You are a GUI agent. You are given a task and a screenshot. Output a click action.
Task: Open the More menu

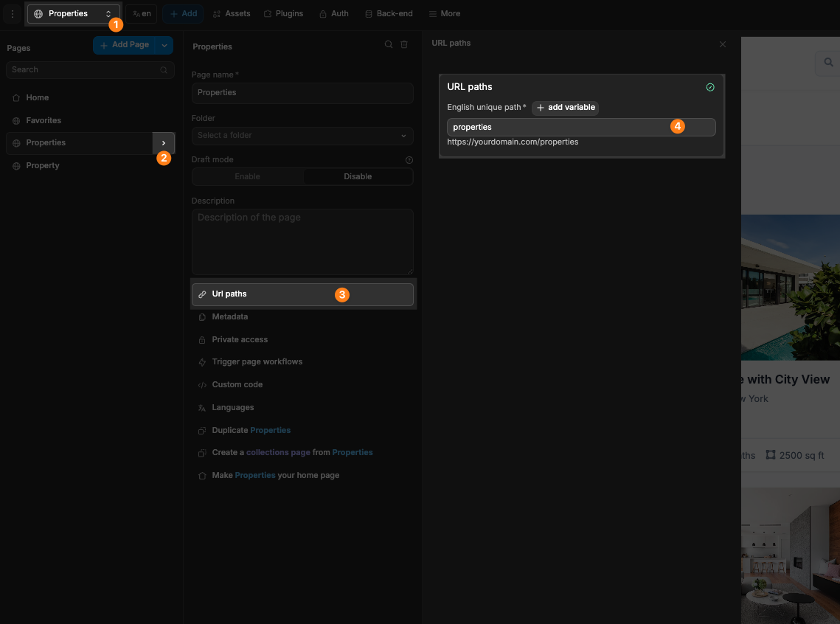click(444, 13)
